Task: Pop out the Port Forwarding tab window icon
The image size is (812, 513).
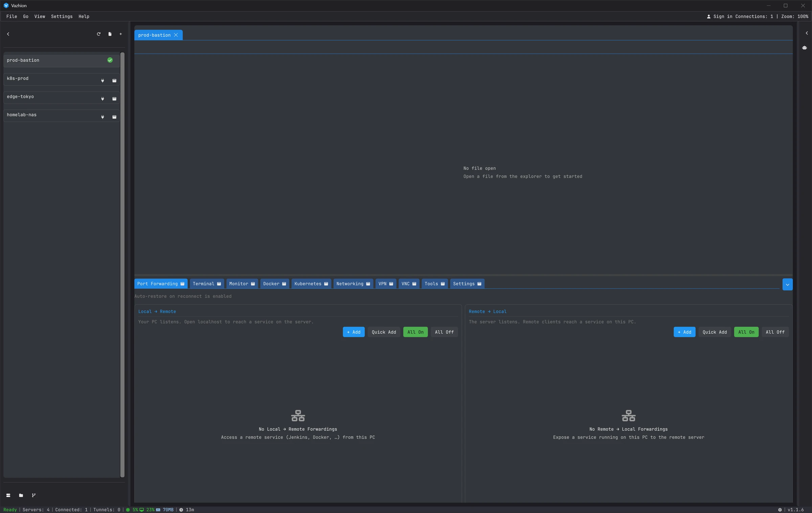Action: pos(182,284)
